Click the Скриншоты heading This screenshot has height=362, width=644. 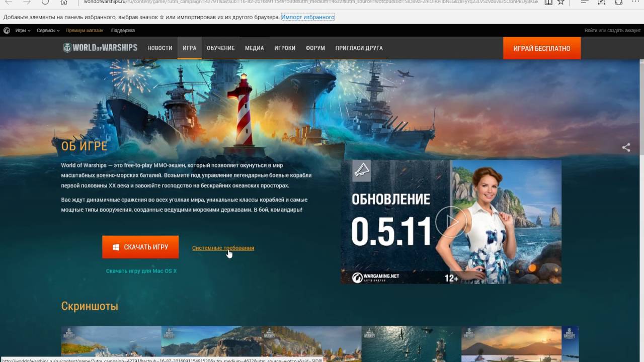90,306
